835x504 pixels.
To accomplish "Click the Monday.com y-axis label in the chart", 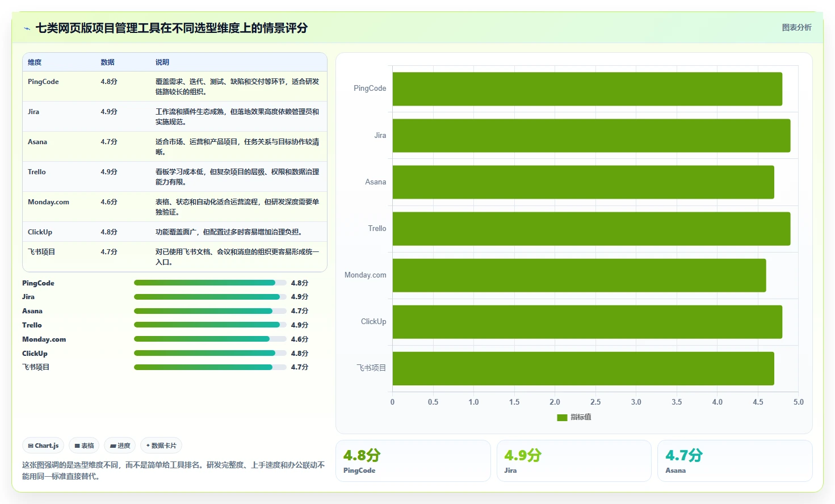I will [365, 275].
